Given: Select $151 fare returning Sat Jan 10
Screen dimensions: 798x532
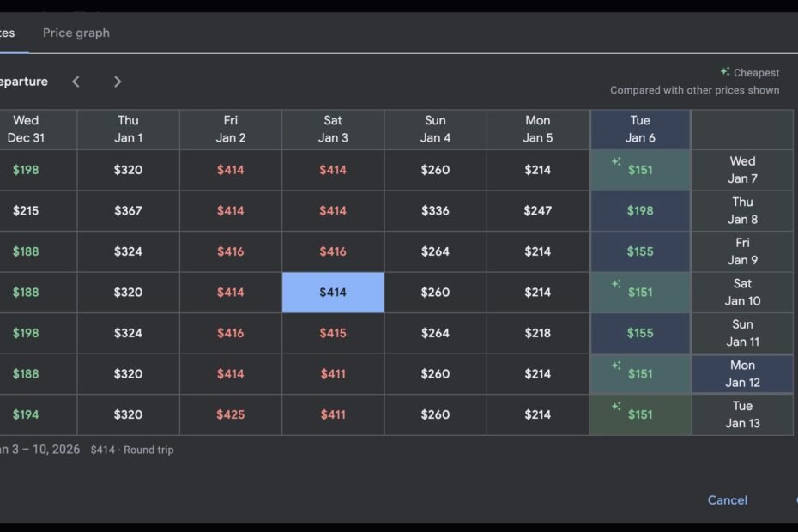Looking at the screenshot, I should pos(640,293).
